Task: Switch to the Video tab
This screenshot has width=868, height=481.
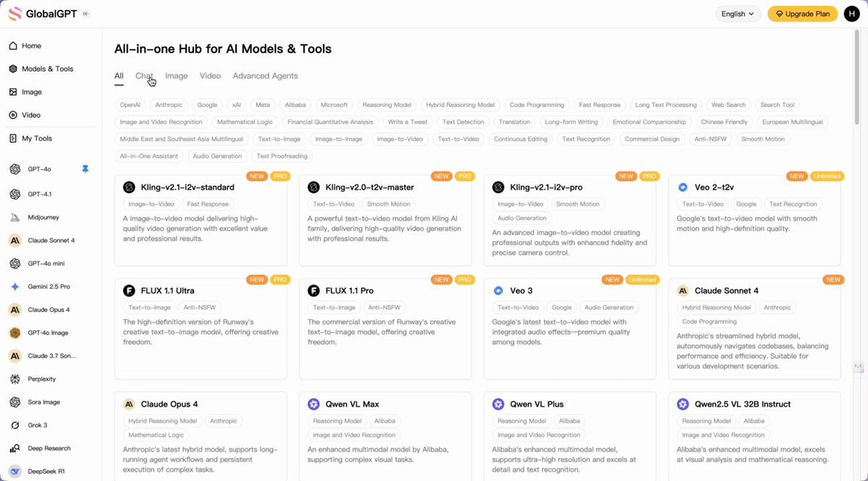Action: (x=211, y=76)
